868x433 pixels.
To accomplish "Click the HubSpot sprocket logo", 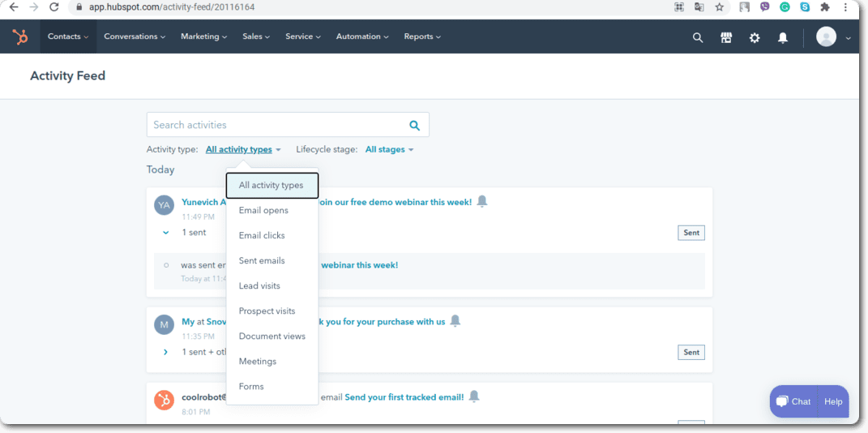I will 19,36.
